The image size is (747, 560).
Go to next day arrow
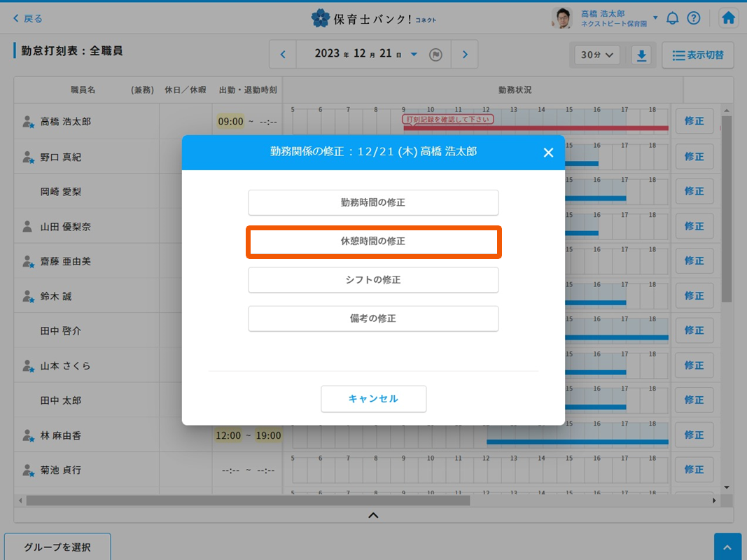click(465, 55)
